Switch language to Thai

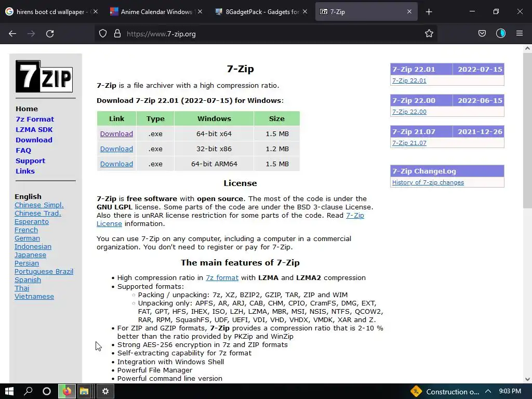[x=22, y=288]
